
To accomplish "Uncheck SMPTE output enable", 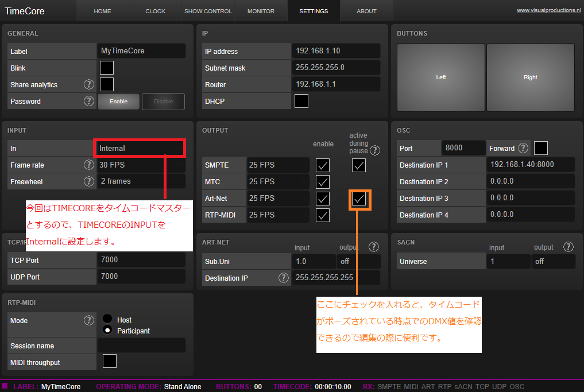I will (x=323, y=165).
